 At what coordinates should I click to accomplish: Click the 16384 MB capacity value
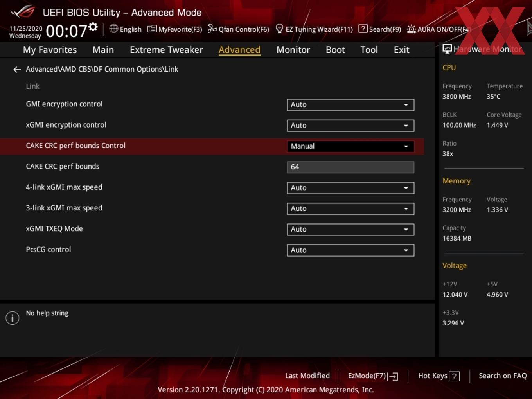457,238
